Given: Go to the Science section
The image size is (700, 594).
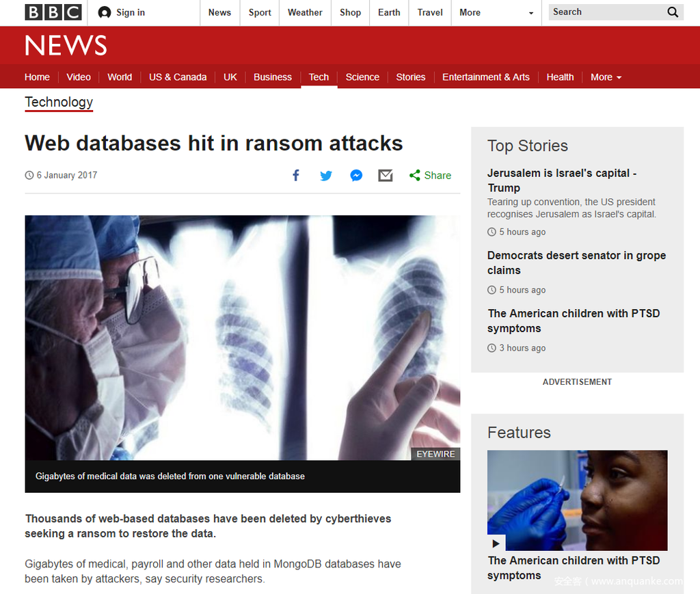Looking at the screenshot, I should (362, 77).
